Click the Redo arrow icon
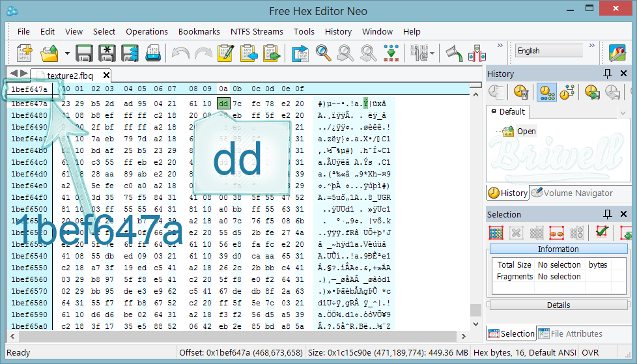Screen dimensions: 637x364 point(203,53)
